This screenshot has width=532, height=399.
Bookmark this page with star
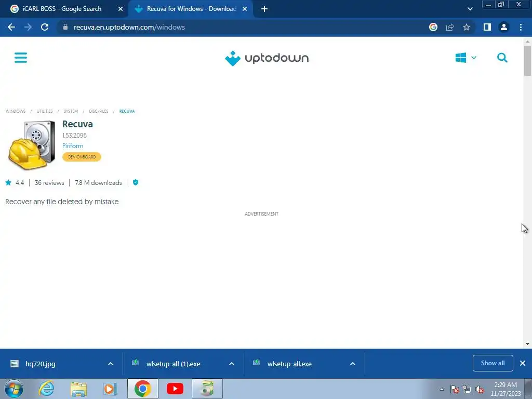[x=467, y=27]
